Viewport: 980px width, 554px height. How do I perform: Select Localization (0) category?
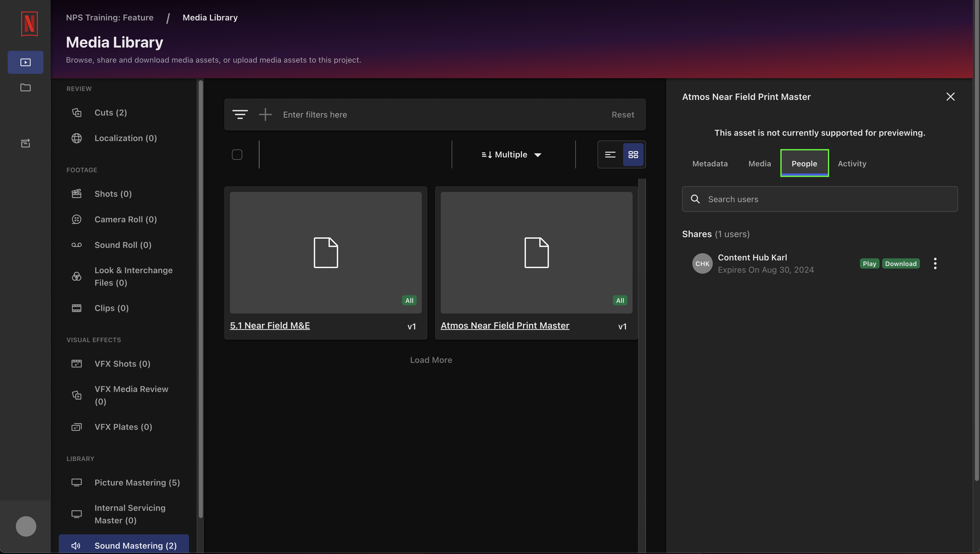click(x=124, y=138)
